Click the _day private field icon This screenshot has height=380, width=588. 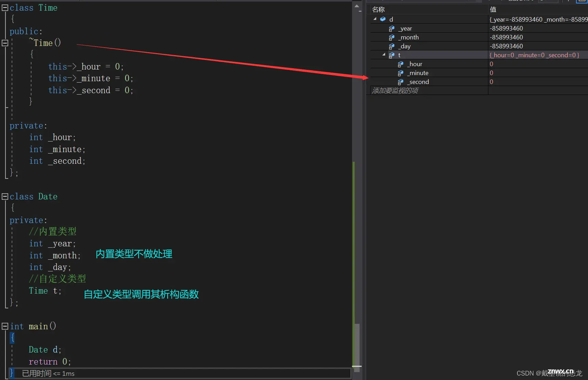(392, 46)
